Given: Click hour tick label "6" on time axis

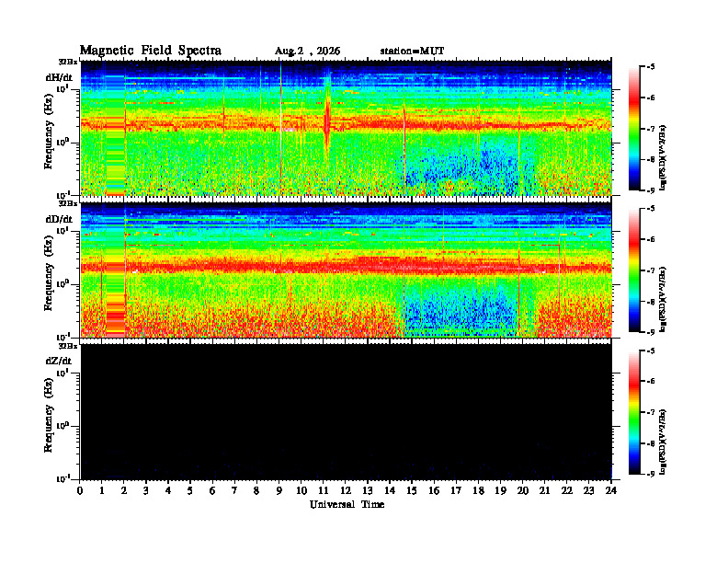Looking at the screenshot, I should coord(212,491).
